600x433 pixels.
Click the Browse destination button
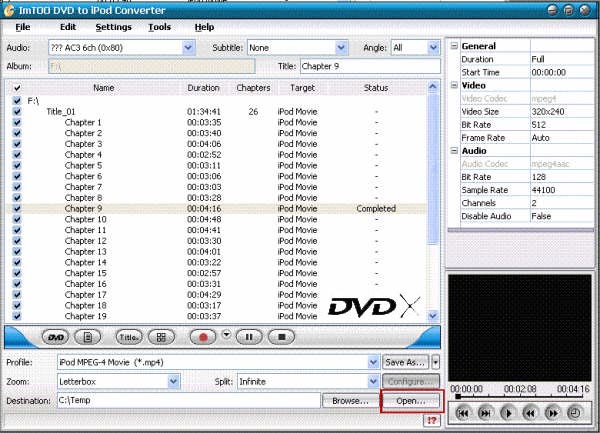(351, 401)
